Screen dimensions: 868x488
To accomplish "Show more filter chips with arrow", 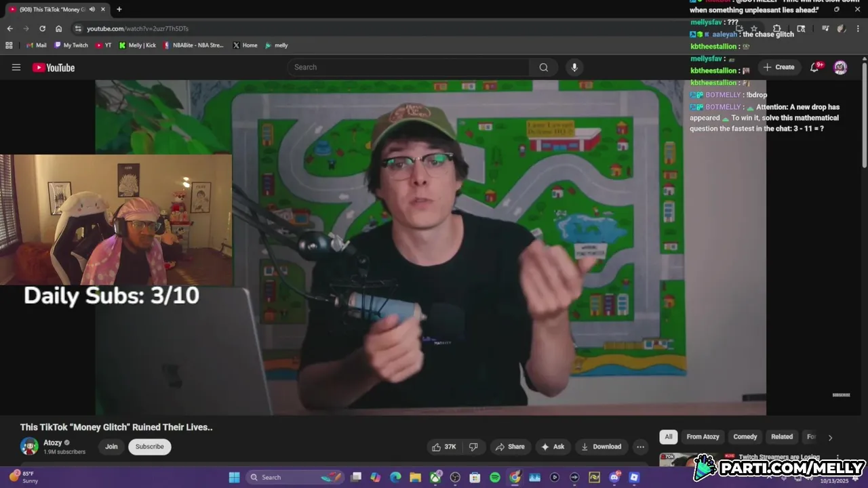I will click(x=830, y=437).
